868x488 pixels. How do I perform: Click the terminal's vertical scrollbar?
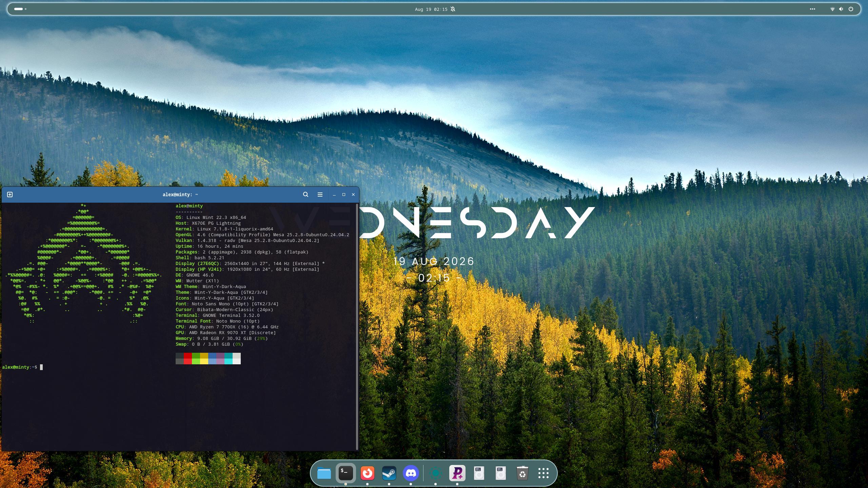click(357, 327)
